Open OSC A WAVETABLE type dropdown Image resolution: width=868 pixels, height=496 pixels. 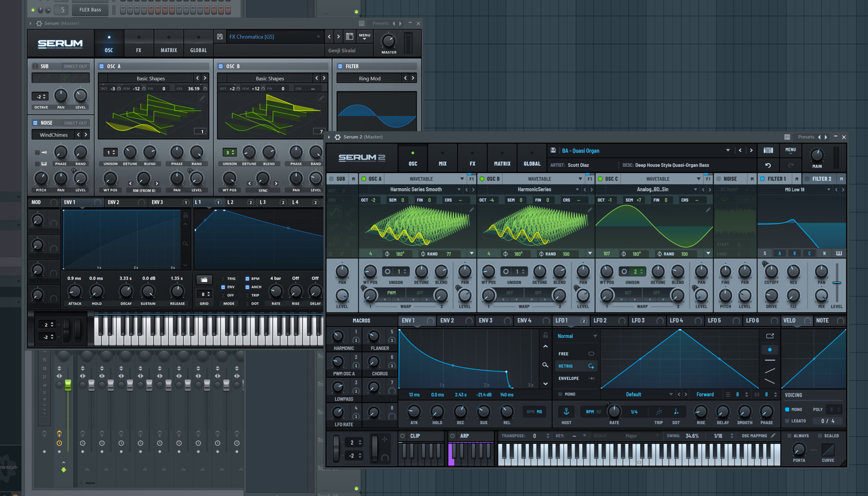click(x=461, y=179)
